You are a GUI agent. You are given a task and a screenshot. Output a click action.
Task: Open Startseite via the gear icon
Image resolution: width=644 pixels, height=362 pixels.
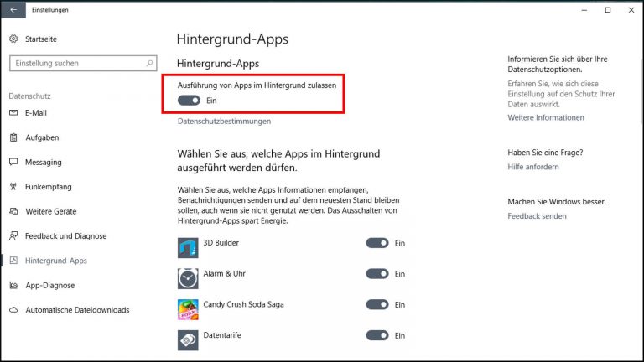point(13,39)
